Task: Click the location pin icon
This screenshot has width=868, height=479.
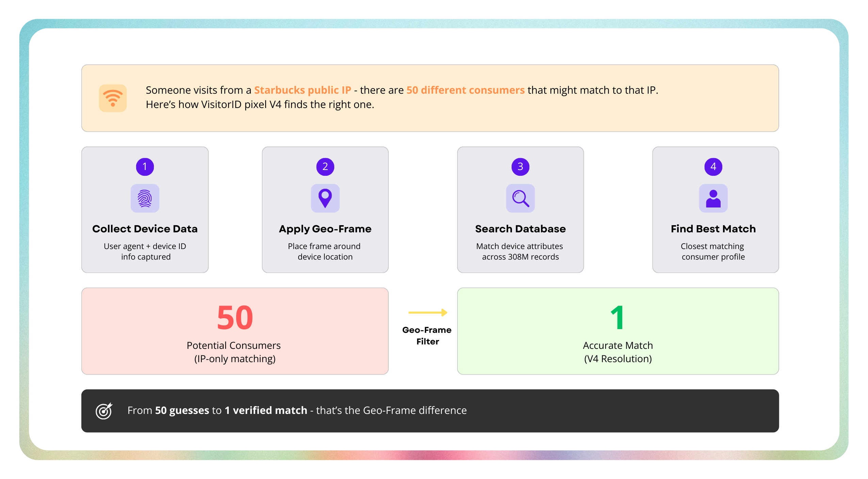Action: pos(325,198)
